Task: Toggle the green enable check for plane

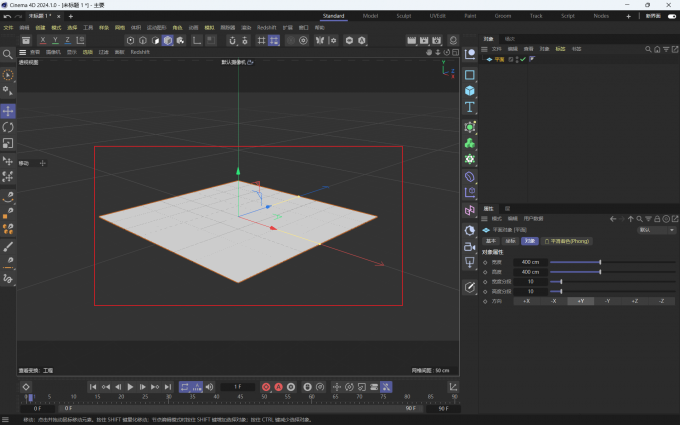Action: [x=523, y=59]
